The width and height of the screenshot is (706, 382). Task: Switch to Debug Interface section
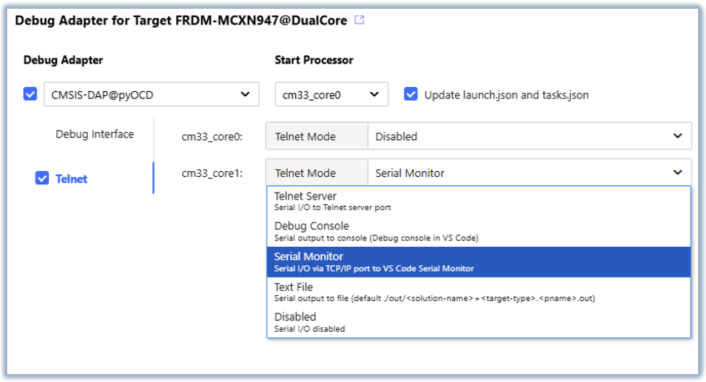point(95,134)
